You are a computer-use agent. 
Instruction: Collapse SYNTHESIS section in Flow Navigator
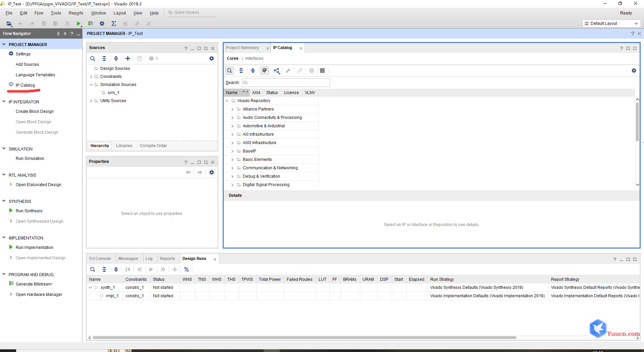coord(4,201)
